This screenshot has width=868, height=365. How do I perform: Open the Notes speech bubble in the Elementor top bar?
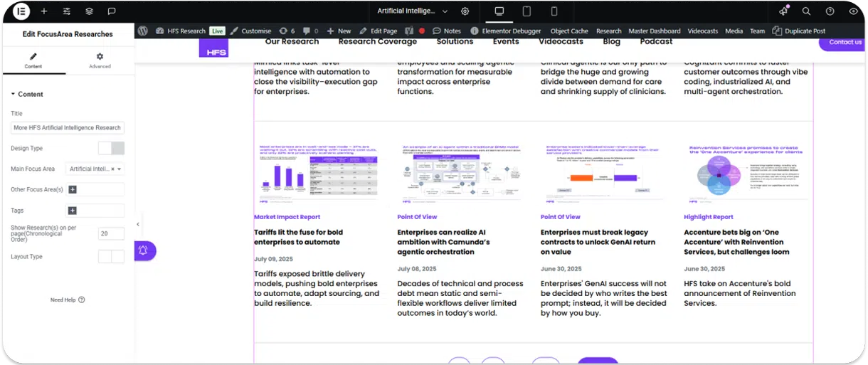[x=112, y=11]
